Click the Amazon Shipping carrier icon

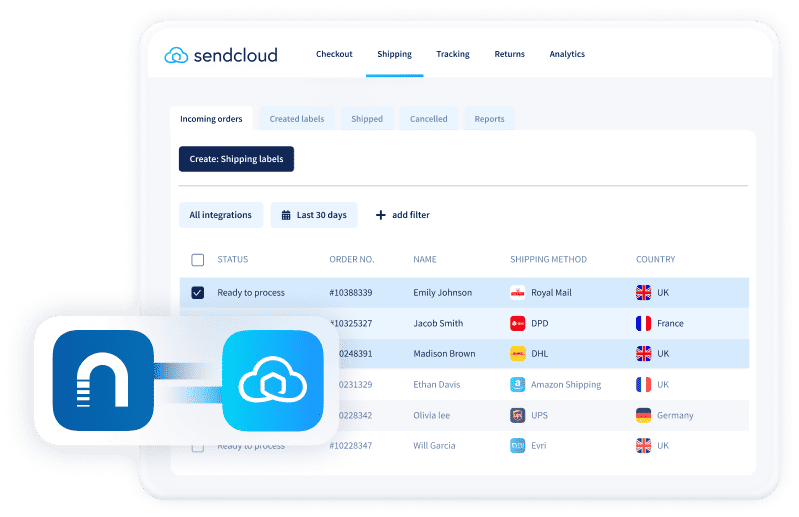517,384
